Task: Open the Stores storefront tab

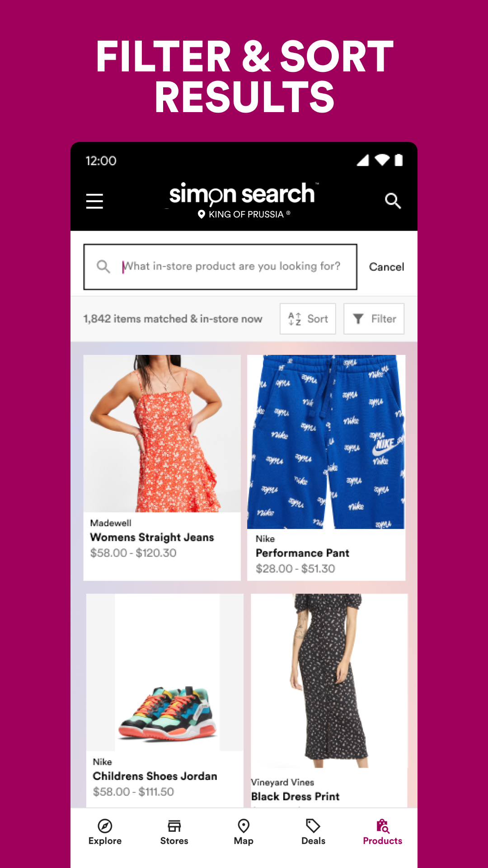Action: point(174,832)
